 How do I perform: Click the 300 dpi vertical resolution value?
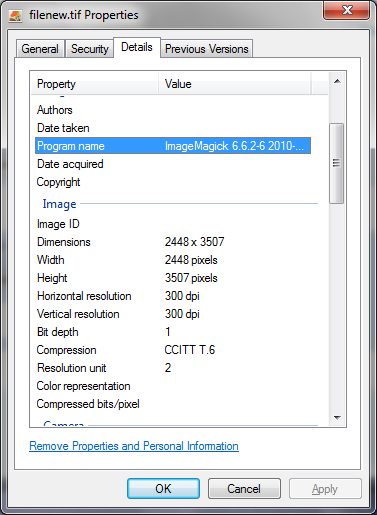182,314
